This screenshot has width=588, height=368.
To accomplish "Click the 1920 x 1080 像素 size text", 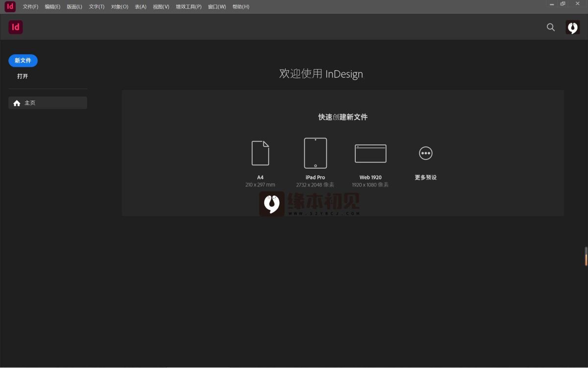I will click(x=370, y=185).
